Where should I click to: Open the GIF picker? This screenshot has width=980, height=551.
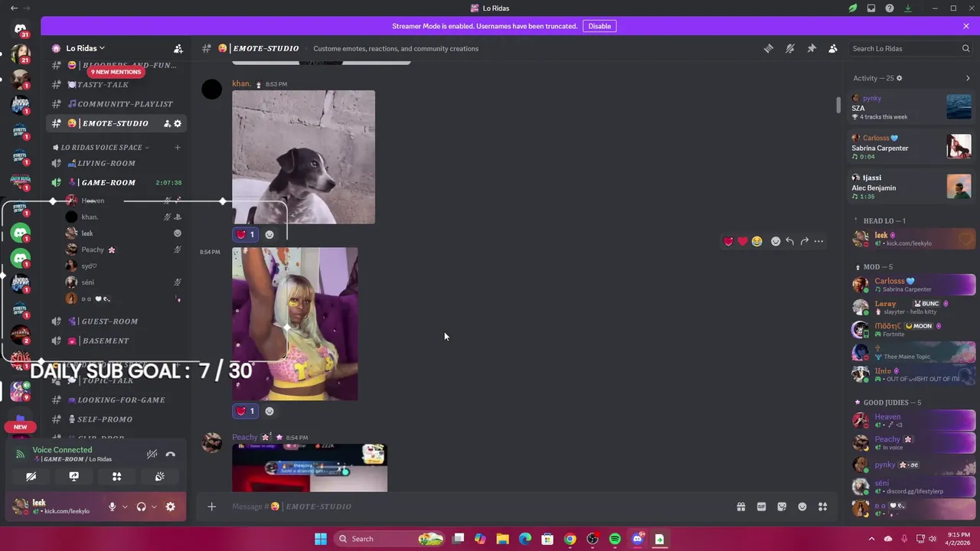click(x=761, y=507)
